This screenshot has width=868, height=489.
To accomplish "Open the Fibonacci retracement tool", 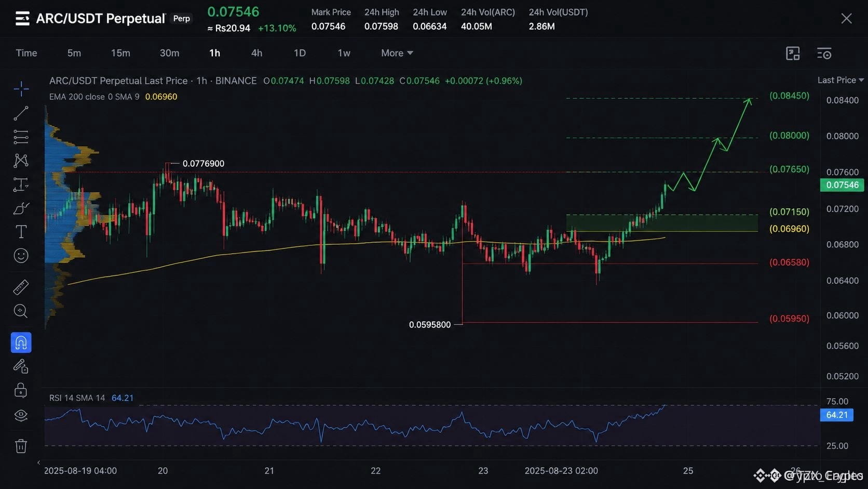I will [x=21, y=137].
